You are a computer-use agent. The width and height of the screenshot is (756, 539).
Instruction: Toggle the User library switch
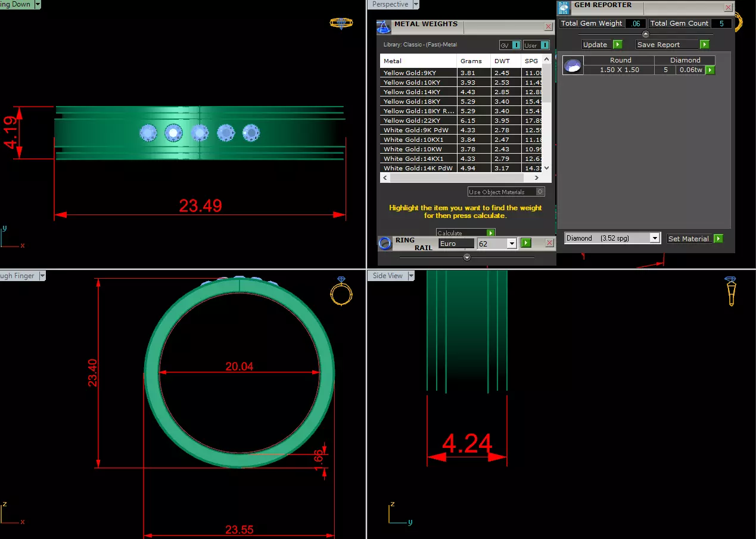point(536,45)
